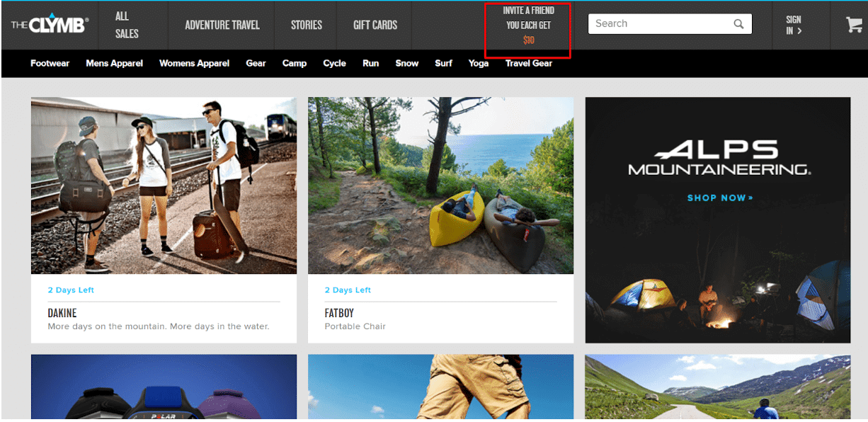
Task: Go to Adventure Travel
Action: point(222,25)
